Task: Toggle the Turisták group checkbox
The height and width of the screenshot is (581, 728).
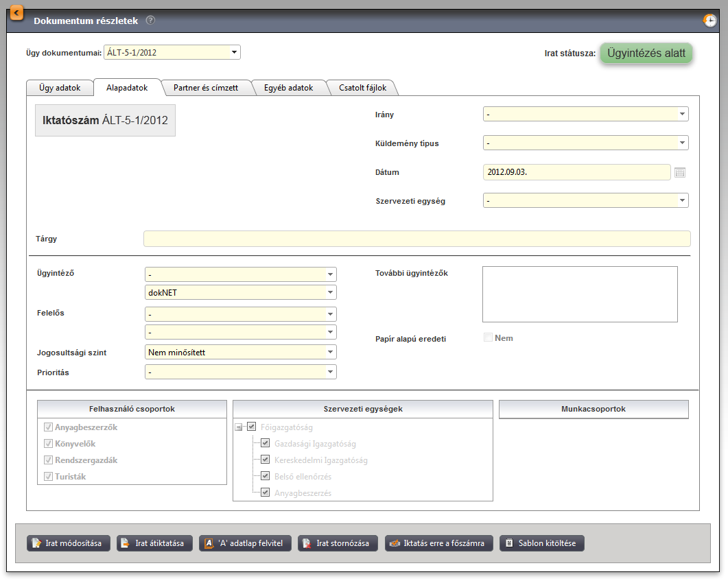Action: click(x=48, y=476)
